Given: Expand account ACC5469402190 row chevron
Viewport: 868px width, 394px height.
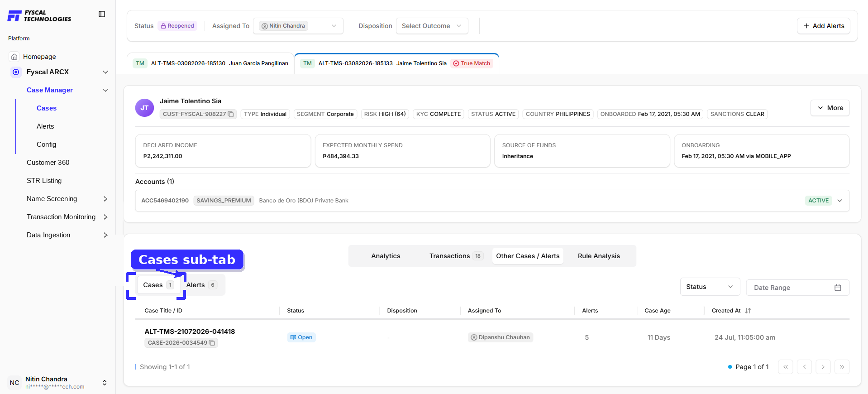Looking at the screenshot, I should tap(839, 201).
